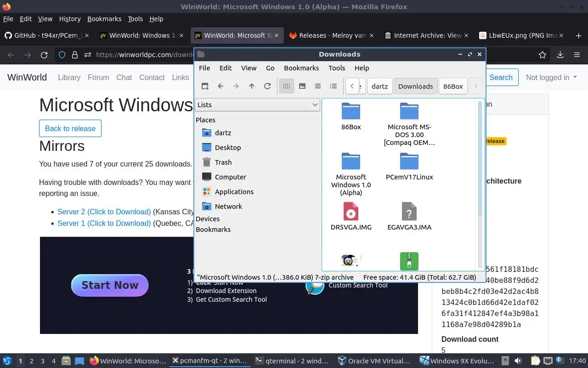Reload the WinWorld page
This screenshot has width=588, height=368.
(44, 55)
